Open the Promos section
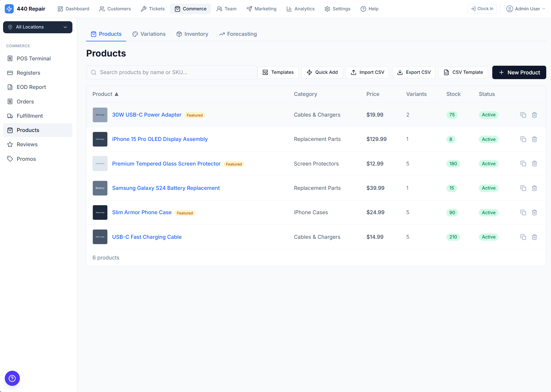 pos(26,159)
